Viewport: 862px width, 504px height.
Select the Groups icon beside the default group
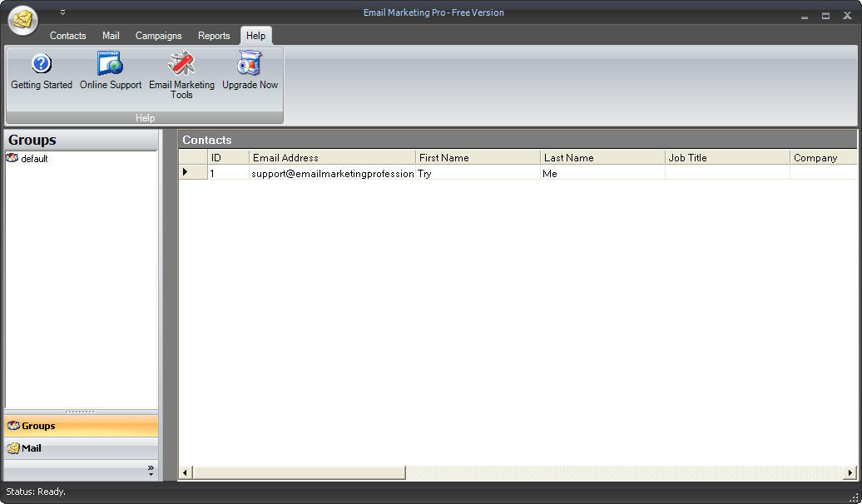point(12,158)
